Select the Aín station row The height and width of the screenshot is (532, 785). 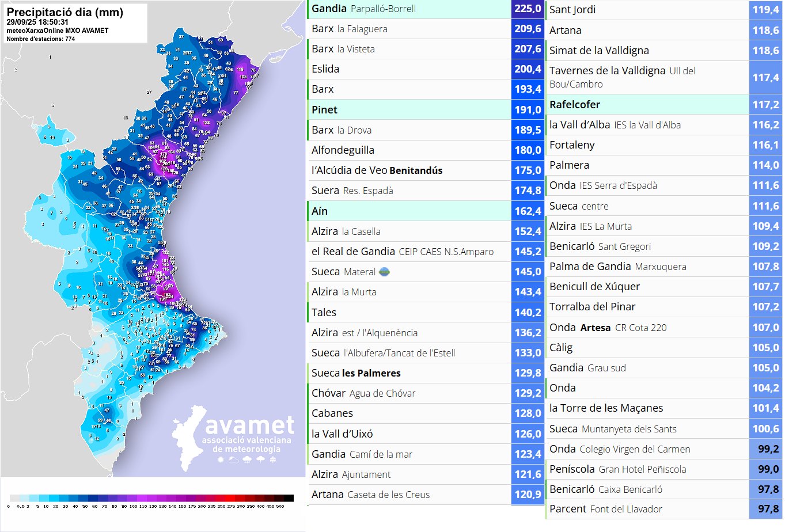[425, 211]
